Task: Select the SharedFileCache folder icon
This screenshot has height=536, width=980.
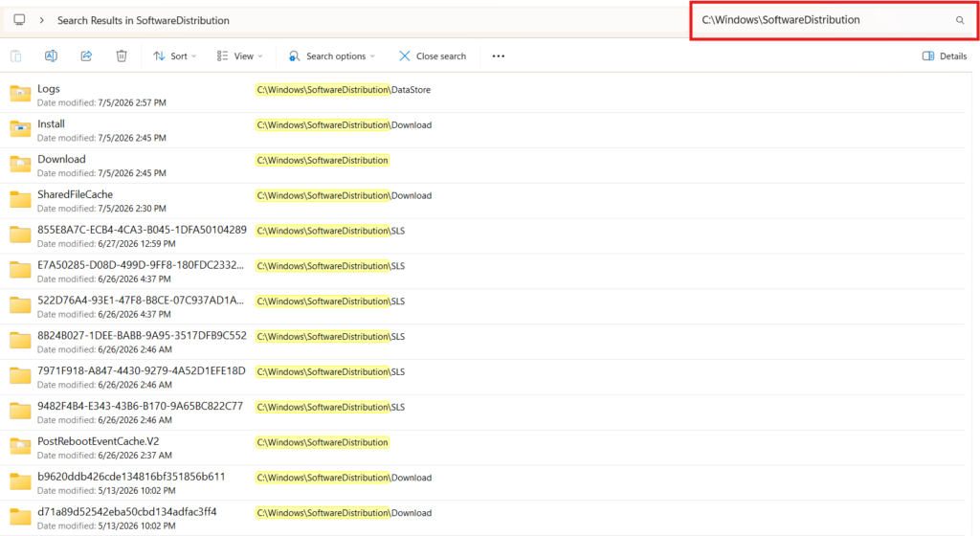Action: [x=20, y=199]
